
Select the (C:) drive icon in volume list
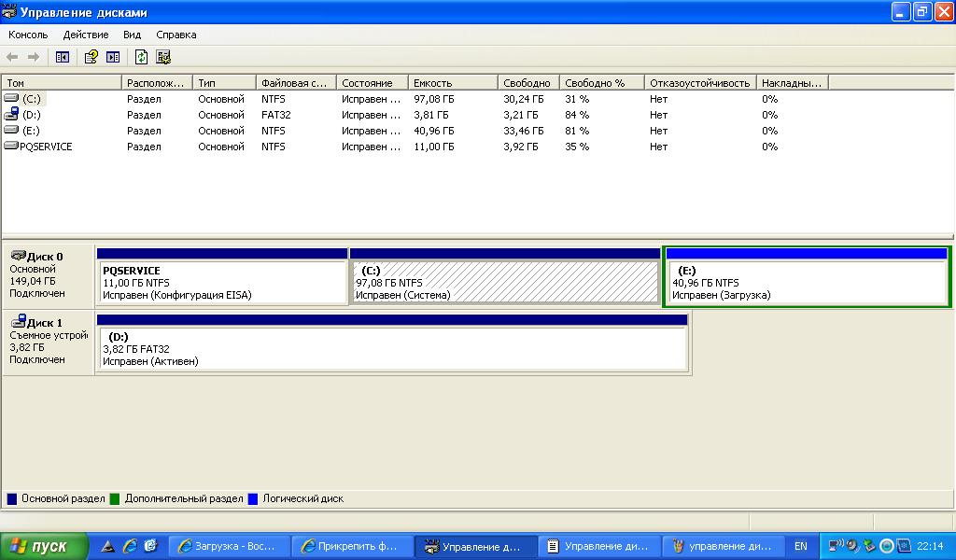coord(11,98)
